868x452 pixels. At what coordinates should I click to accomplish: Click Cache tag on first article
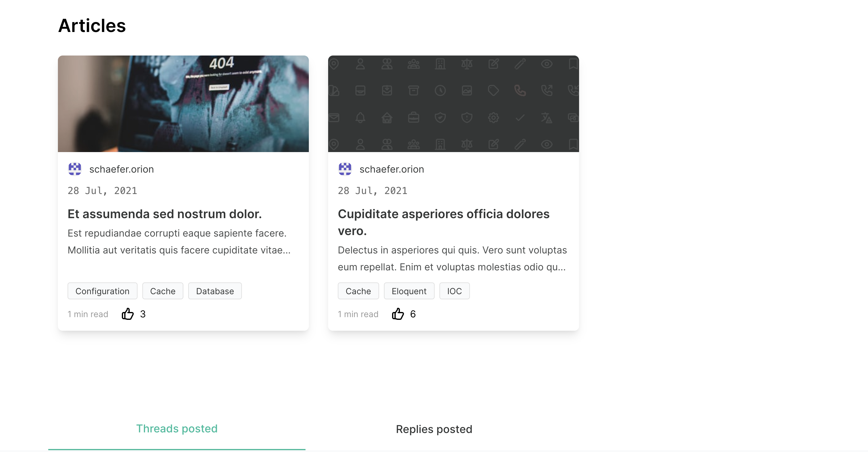click(x=163, y=291)
